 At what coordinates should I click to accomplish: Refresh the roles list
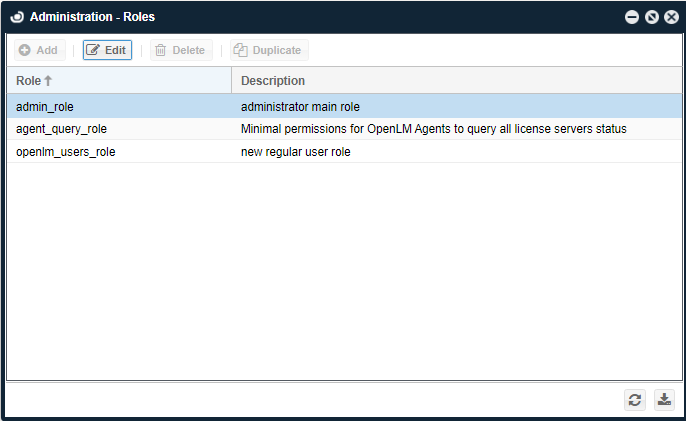[635, 400]
